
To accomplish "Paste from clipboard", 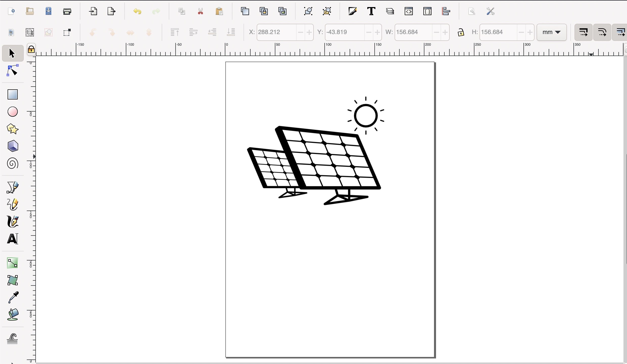I will [x=219, y=11].
